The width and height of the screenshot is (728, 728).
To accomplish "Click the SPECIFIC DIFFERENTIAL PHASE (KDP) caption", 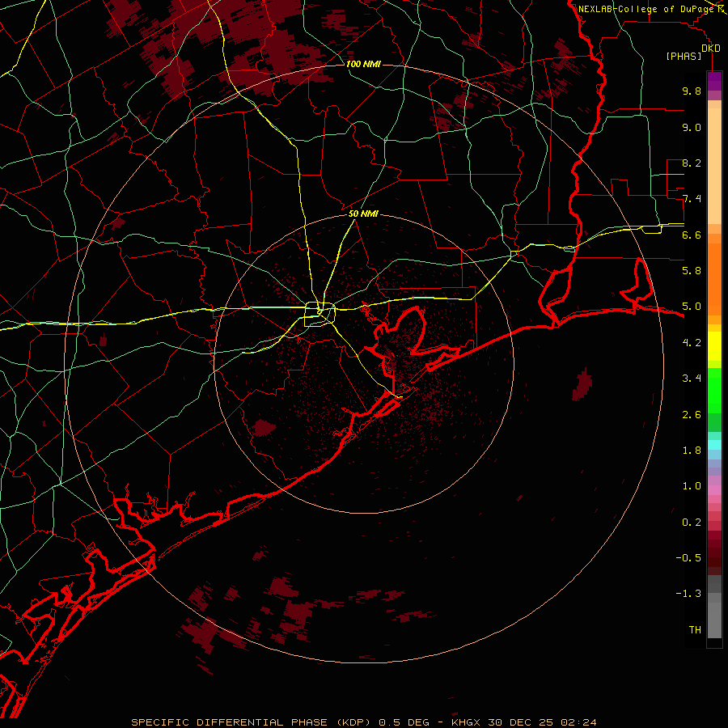I will click(250, 722).
